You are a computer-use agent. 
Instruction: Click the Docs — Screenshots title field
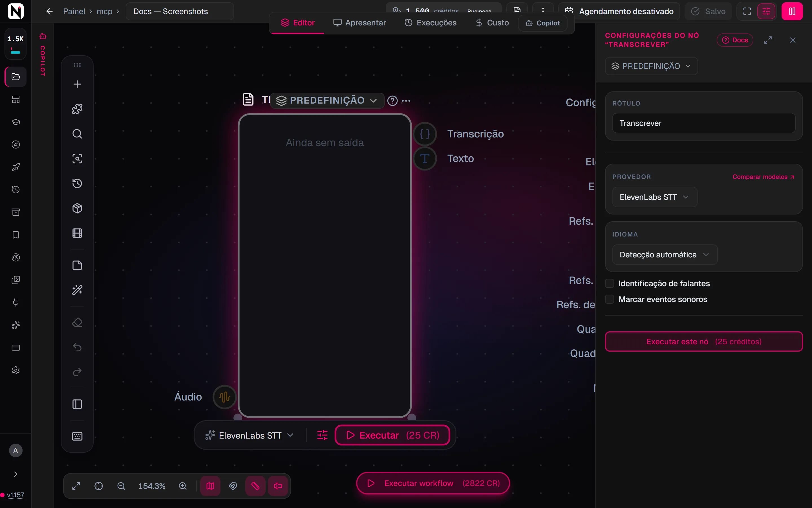180,11
